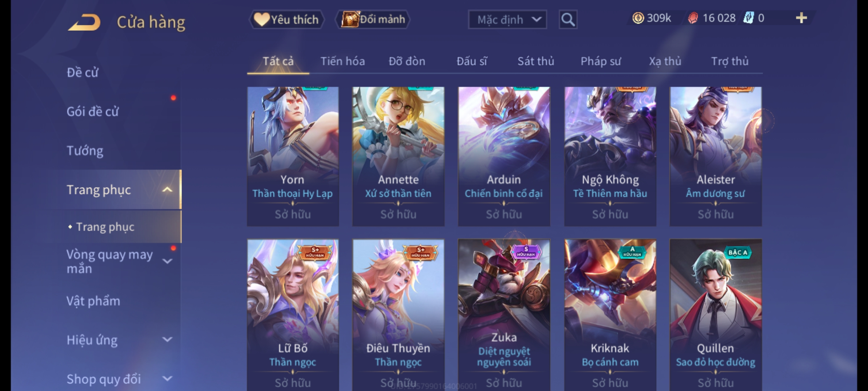Tap the plus icon to add currency
Screen dimensions: 868x391
coord(801,18)
